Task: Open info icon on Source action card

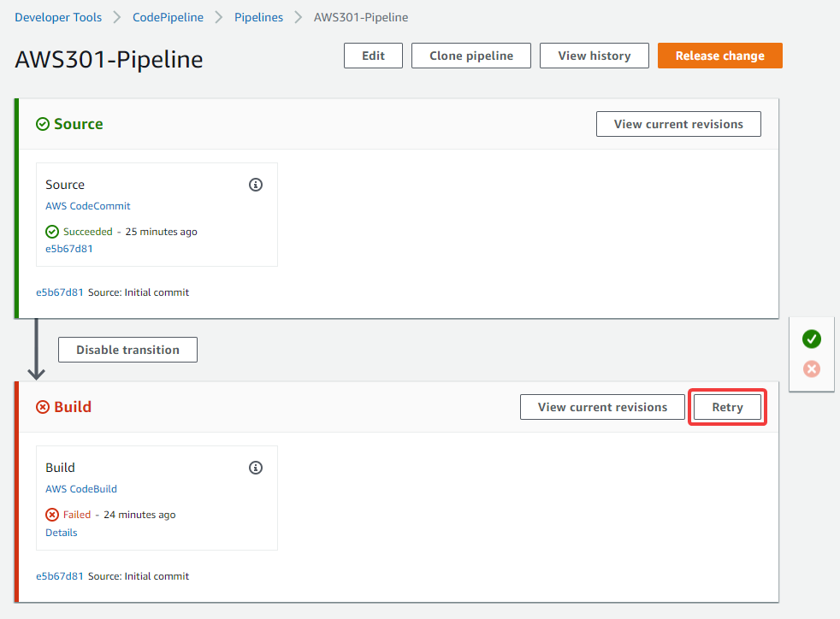Action: [256, 185]
